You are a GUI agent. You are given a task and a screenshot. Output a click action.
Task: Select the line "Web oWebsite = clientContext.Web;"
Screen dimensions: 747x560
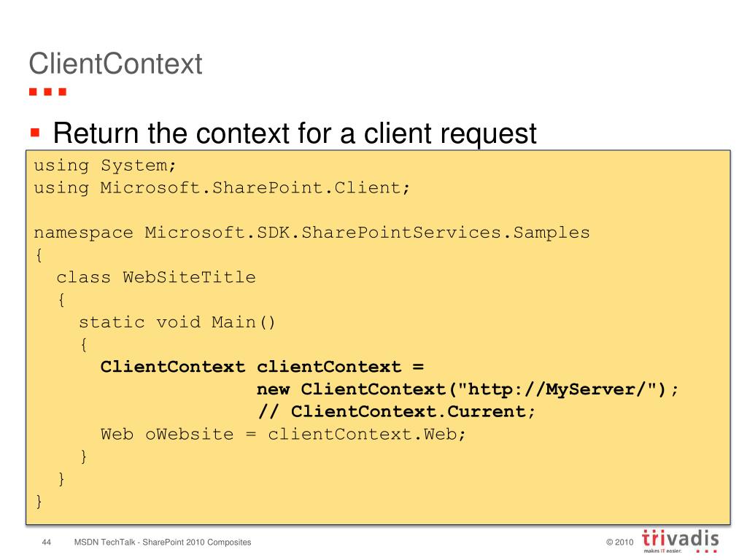click(283, 435)
